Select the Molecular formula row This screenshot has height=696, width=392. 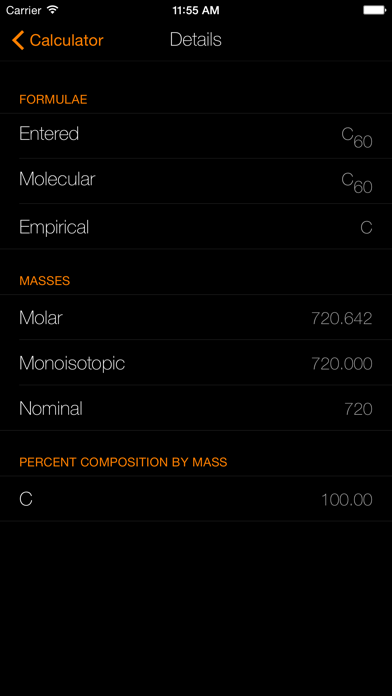(x=196, y=181)
